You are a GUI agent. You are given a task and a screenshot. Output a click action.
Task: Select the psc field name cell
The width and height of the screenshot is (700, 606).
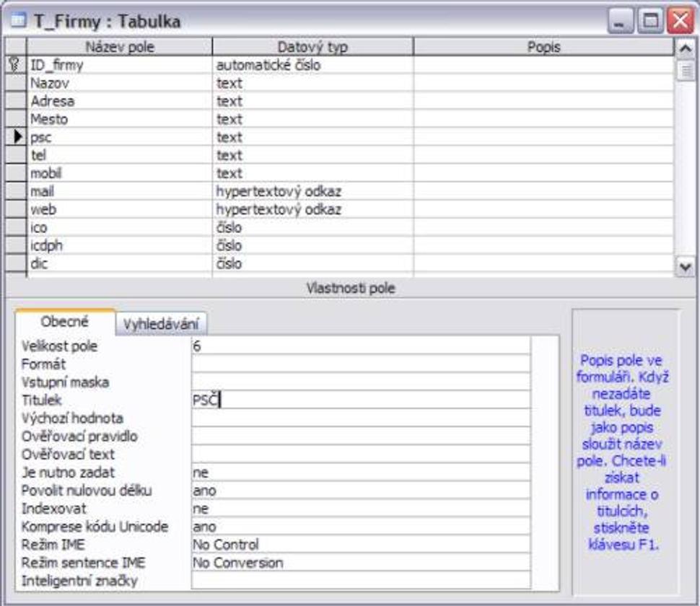coord(120,137)
